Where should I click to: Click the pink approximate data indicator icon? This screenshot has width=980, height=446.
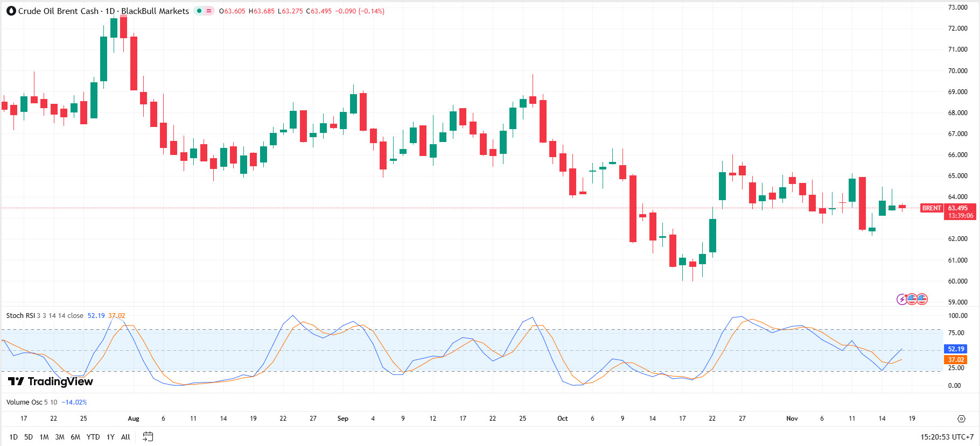(x=209, y=11)
